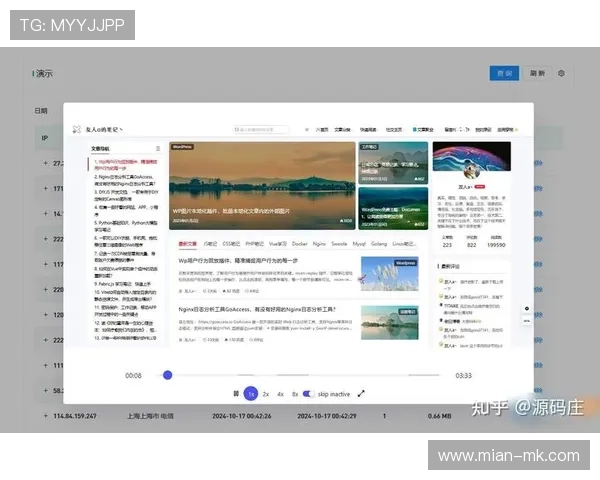Click the 刷新 refresh button

click(x=537, y=73)
